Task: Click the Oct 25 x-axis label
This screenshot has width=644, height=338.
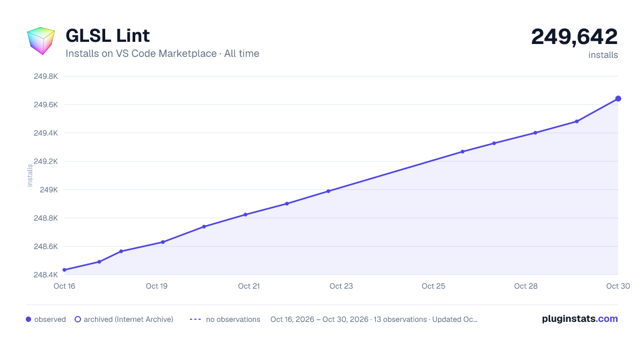Action: click(434, 286)
